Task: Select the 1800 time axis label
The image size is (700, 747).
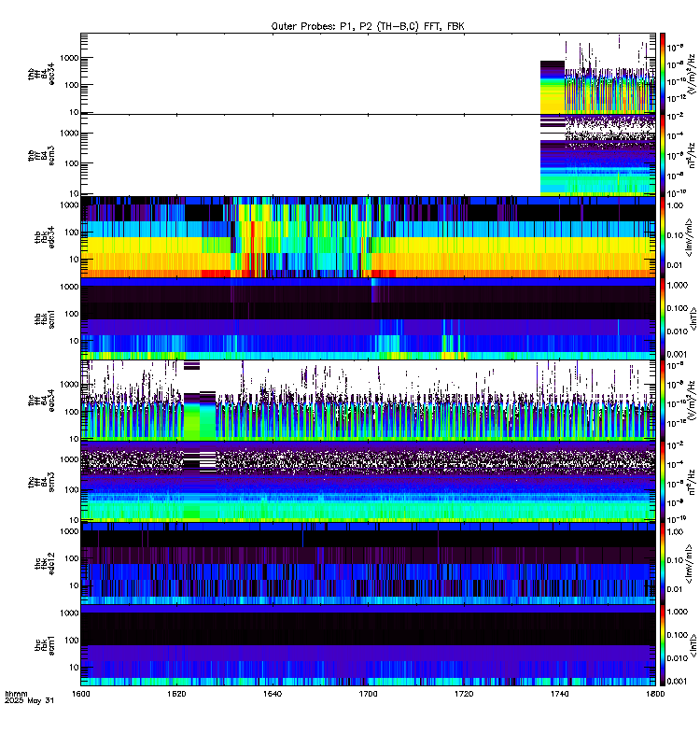Action: click(655, 694)
